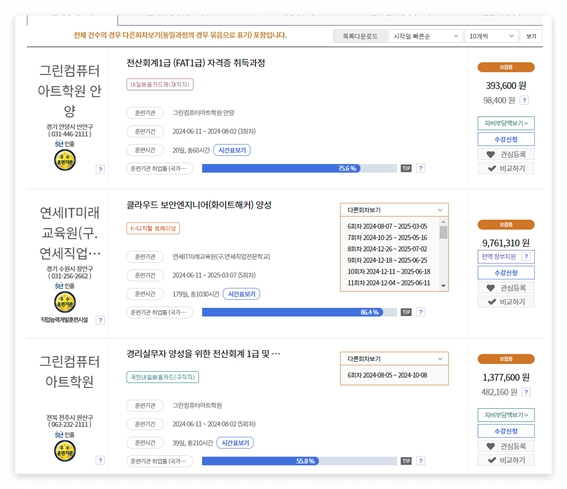This screenshot has width=567, height=489.
Task: Click the session list scroll down arrow
Action: pyautogui.click(x=443, y=286)
